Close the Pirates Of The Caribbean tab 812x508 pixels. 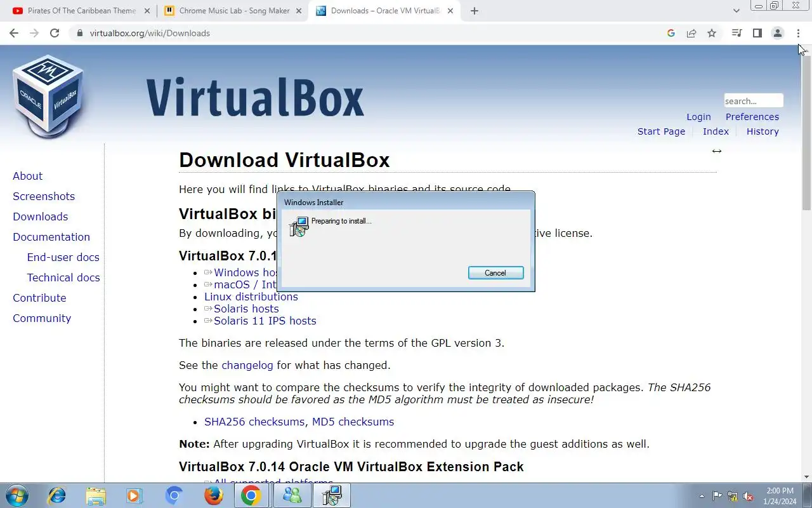[147, 11]
